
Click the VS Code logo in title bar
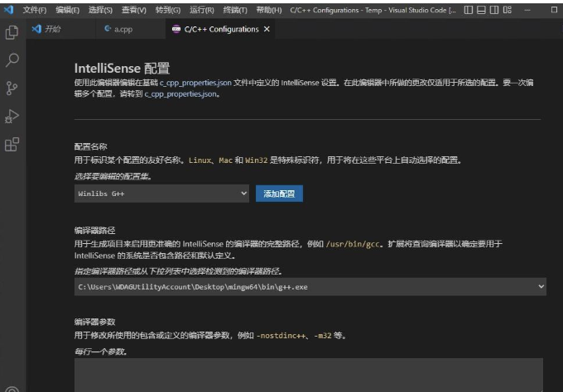[x=8, y=10]
